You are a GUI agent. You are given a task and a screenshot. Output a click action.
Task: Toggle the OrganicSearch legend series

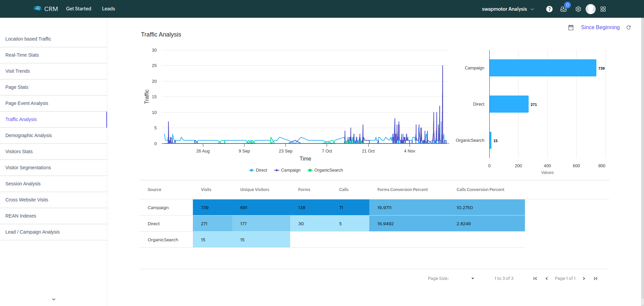click(325, 170)
